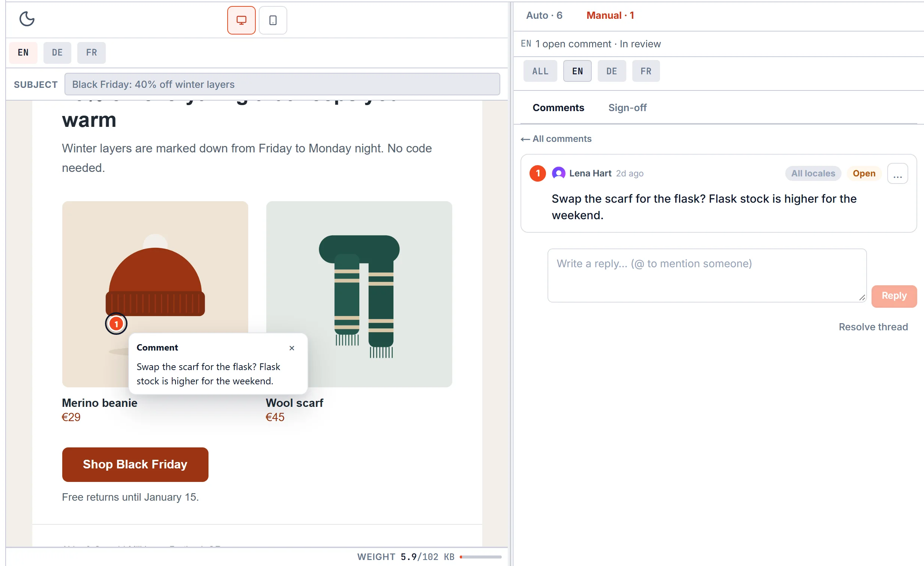
Task: Switch to mobile preview
Action: tap(273, 20)
